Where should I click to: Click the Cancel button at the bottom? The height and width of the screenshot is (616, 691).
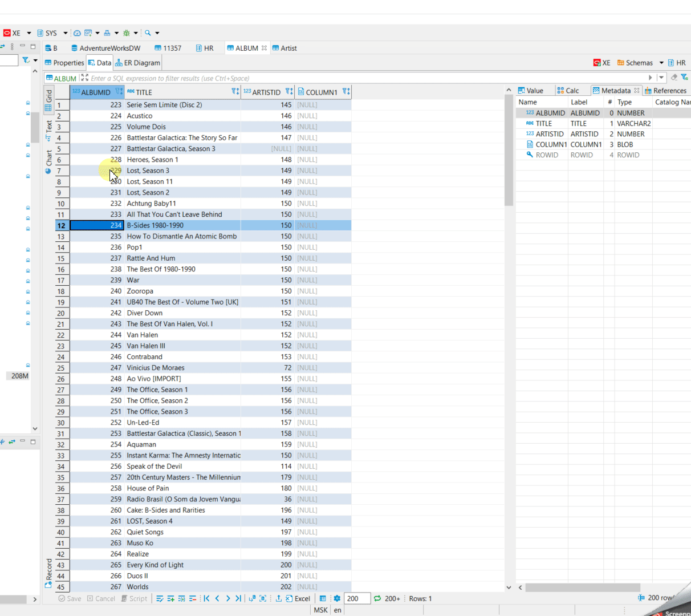pyautogui.click(x=103, y=598)
